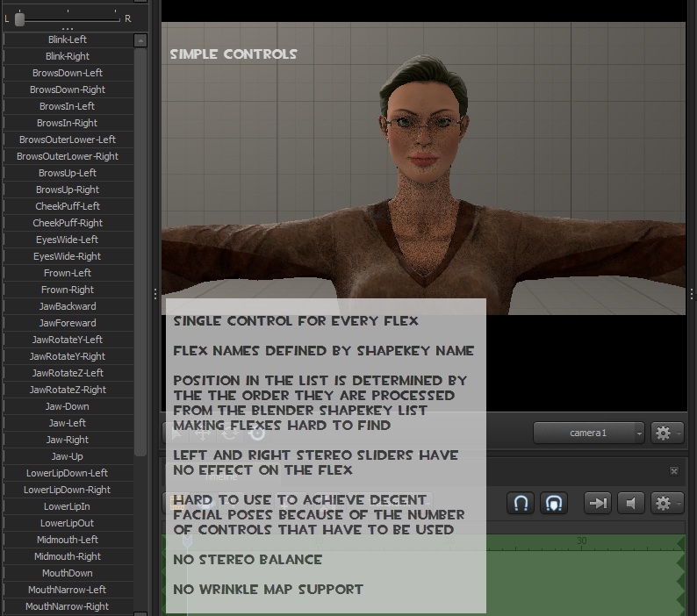Click the arrow-to-bar playhead follow button
This screenshot has height=616, width=697.
(598, 503)
